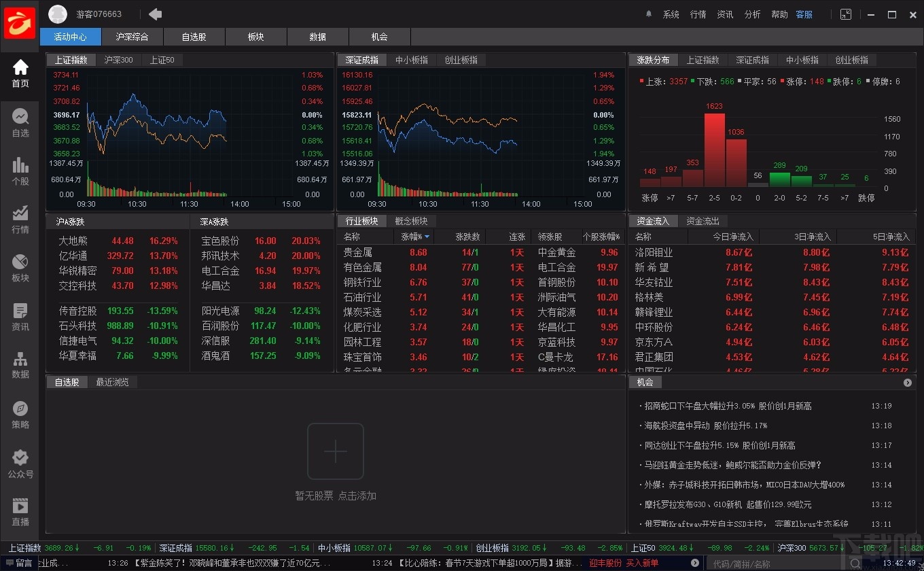This screenshot has width=924, height=571.
Task: Click the 客服 customer service menu item
Action: (x=804, y=14)
